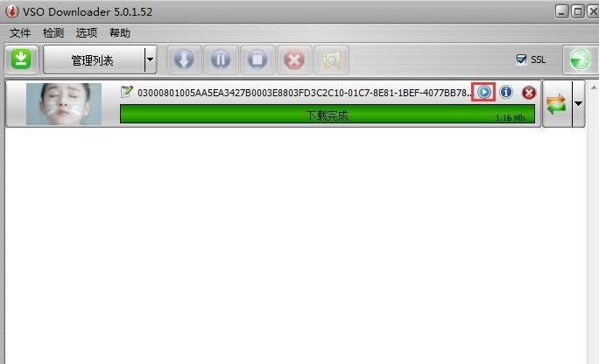The image size is (599, 364).
Task: Click the green download-to-folder icon
Action: click(21, 59)
